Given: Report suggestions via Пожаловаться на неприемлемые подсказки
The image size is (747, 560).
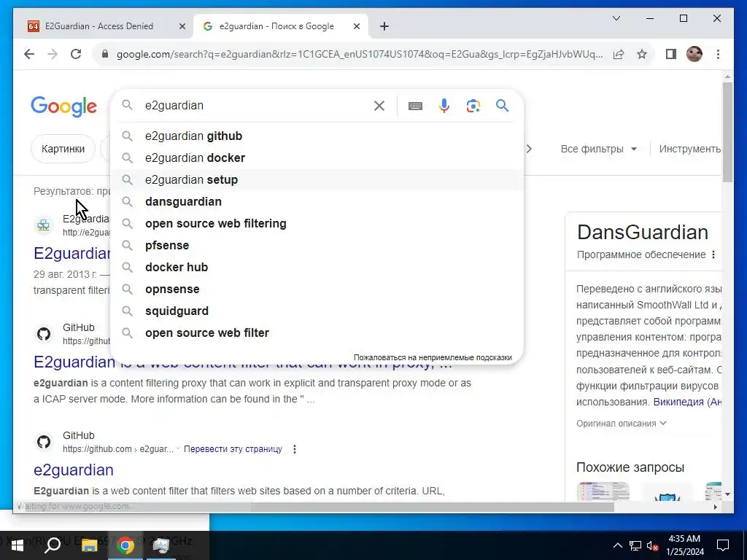Looking at the screenshot, I should coord(433,357).
